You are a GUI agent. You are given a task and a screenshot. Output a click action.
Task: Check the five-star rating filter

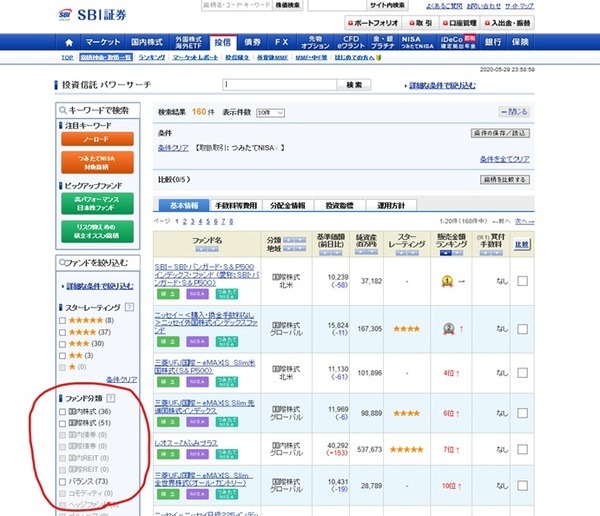[63, 320]
